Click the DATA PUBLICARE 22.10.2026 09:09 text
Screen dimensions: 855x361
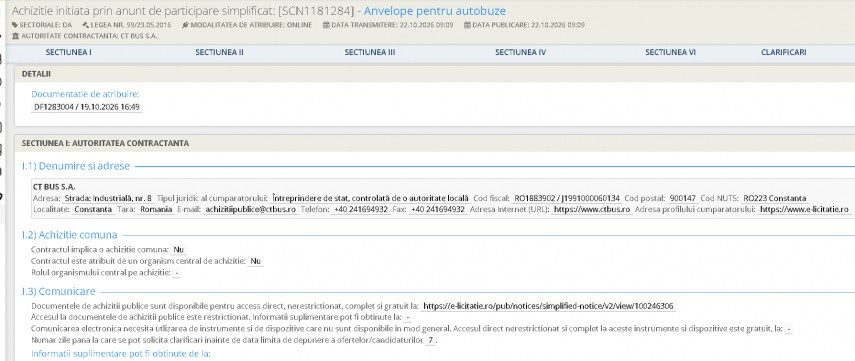click(x=528, y=25)
